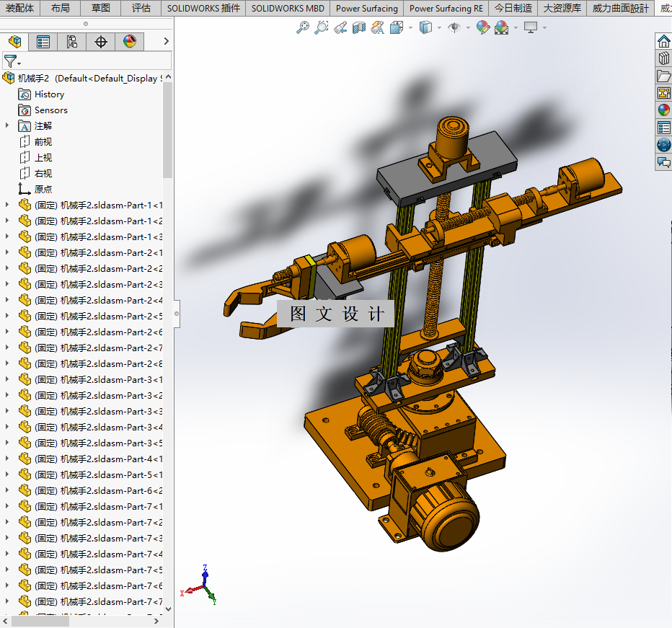Viewport: 672px width, 628px height.
Task: Select the 前视 plane in the tree
Action: click(43, 141)
